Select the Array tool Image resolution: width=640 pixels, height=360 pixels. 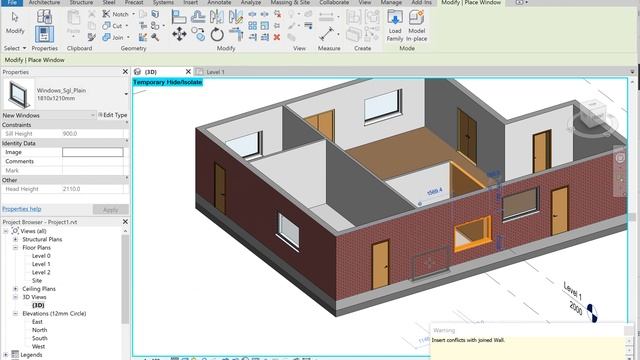click(x=253, y=26)
